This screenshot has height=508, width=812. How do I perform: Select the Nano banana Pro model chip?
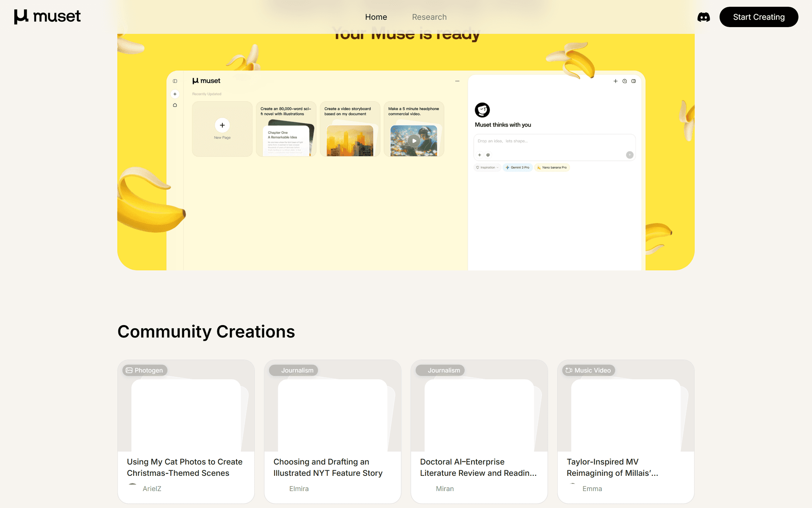click(552, 168)
